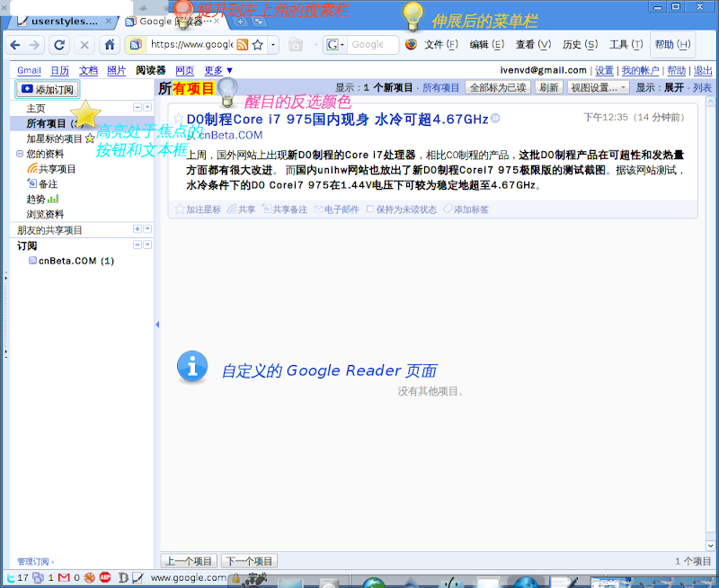Go to the home page icon

click(110, 45)
